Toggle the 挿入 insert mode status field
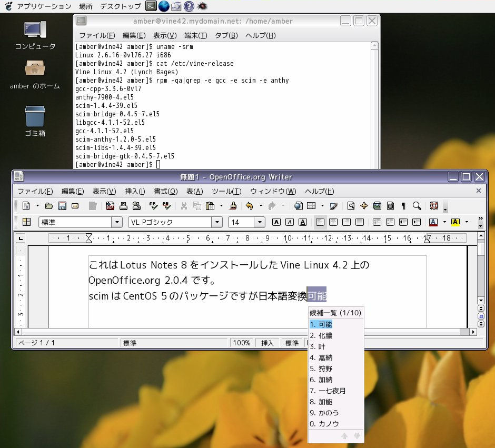Screen dimensions: 495x448 [x=267, y=343]
